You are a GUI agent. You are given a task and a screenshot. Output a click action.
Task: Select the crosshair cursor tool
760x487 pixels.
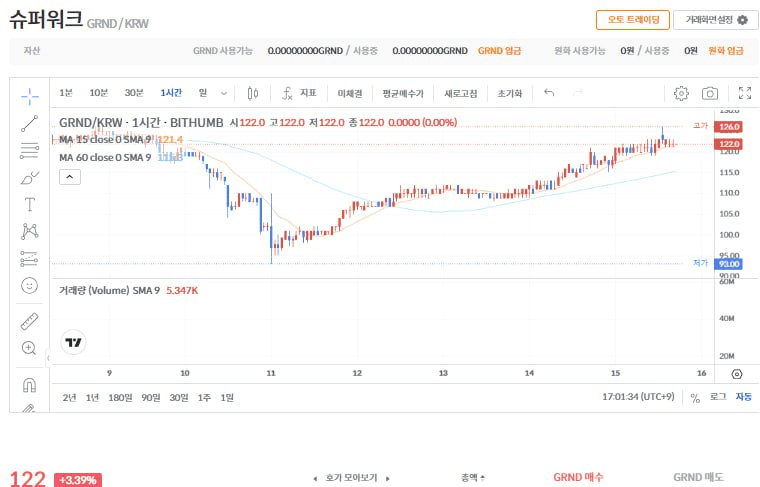pos(30,96)
